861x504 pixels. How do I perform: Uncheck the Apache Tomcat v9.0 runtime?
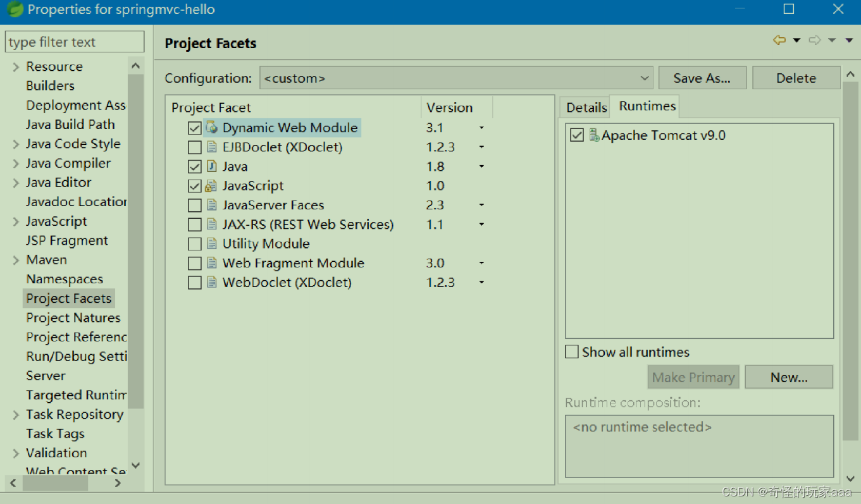[576, 135]
